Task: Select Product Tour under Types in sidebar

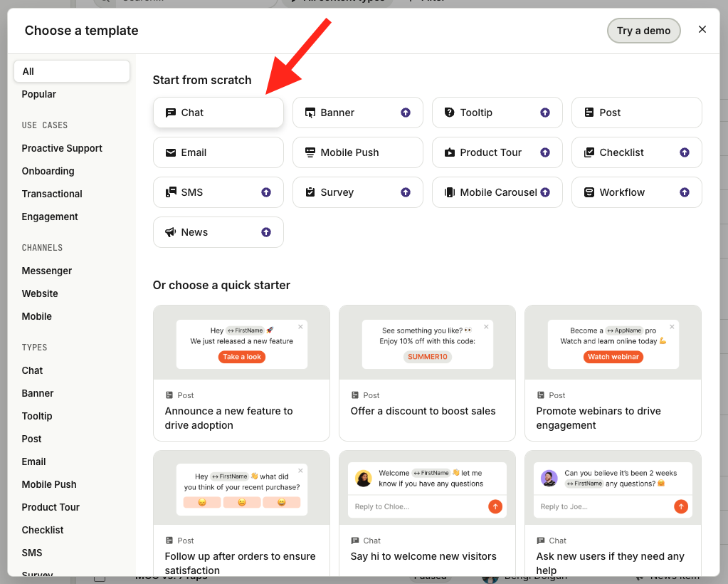Action: click(x=51, y=507)
